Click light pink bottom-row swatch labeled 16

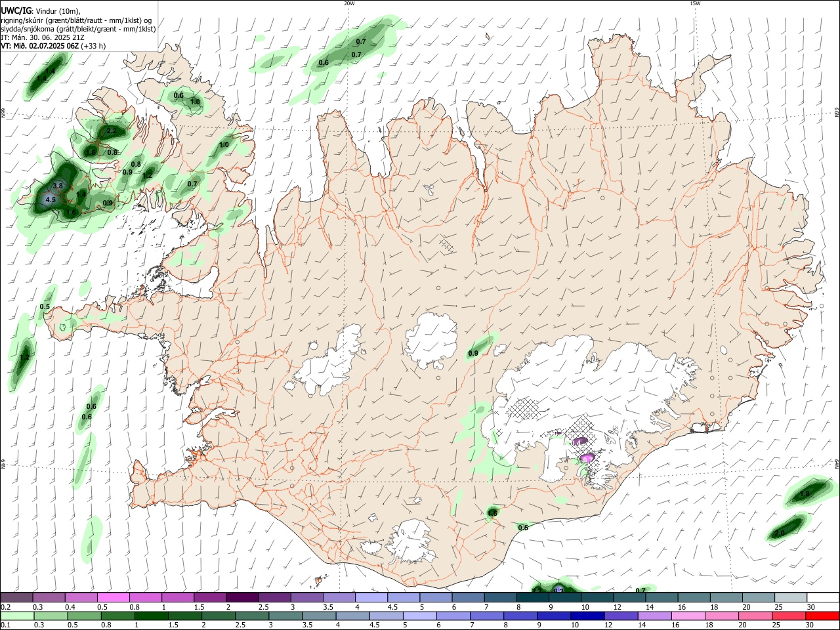(x=687, y=616)
